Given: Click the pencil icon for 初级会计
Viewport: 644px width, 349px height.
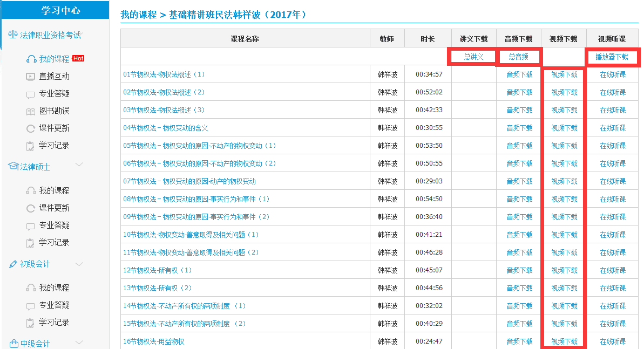Looking at the screenshot, I should [13, 264].
